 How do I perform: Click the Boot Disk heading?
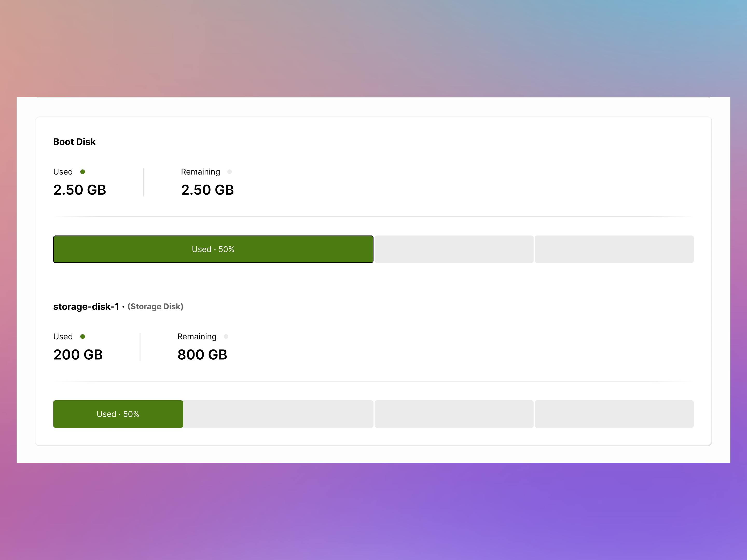tap(74, 142)
